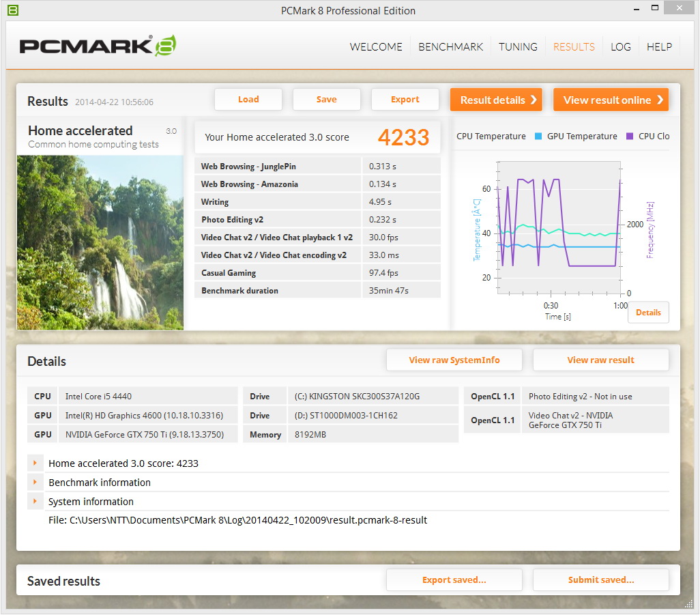Viewport: 700px width, 615px height.
Task: Click Photo Editing v2 - Not in use entry
Action: [x=596, y=396]
